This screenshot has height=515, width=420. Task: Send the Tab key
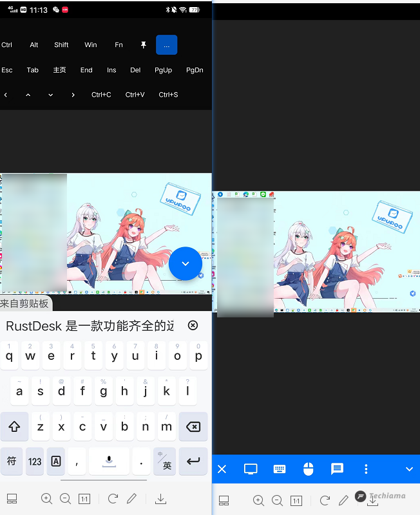tap(33, 70)
